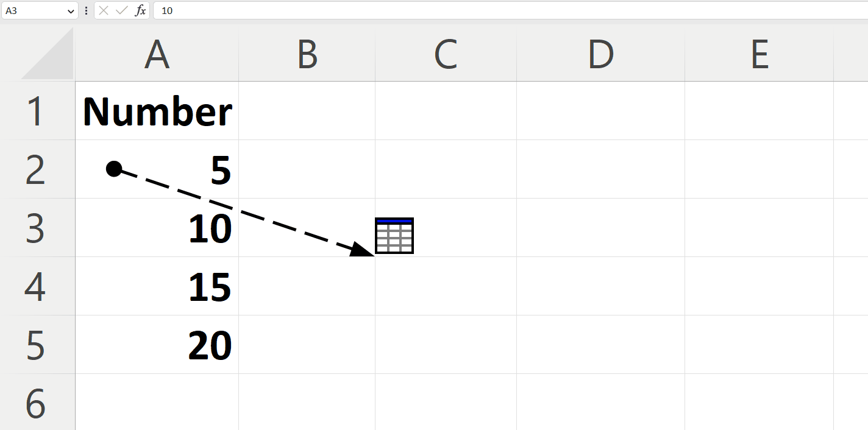Select the small table icon in cell C3

[394, 236]
